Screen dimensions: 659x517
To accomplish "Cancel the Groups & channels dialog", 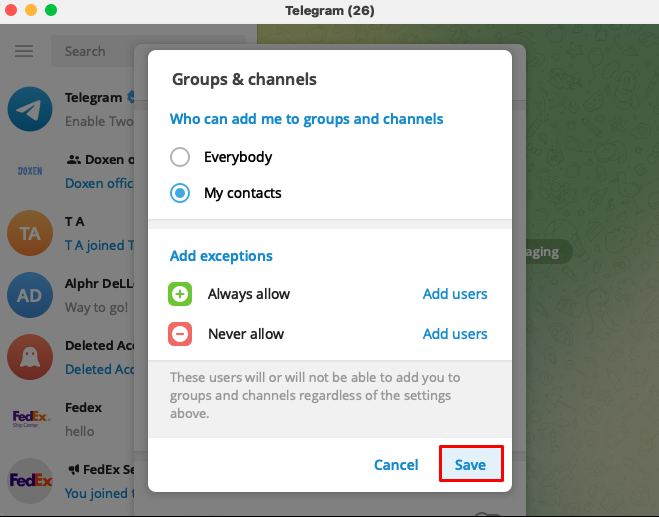I will (x=396, y=464).
